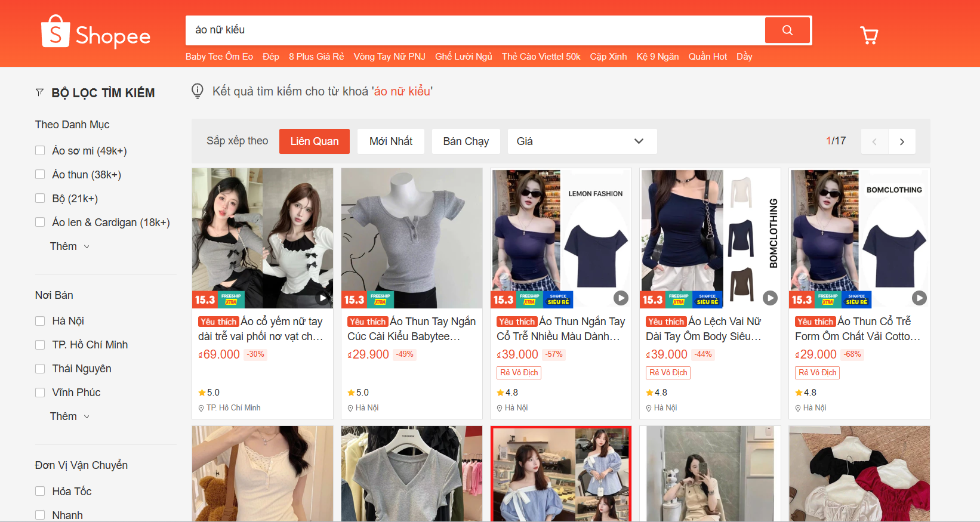This screenshot has height=522, width=980.
Task: Click the Shopee logo
Action: tap(95, 32)
